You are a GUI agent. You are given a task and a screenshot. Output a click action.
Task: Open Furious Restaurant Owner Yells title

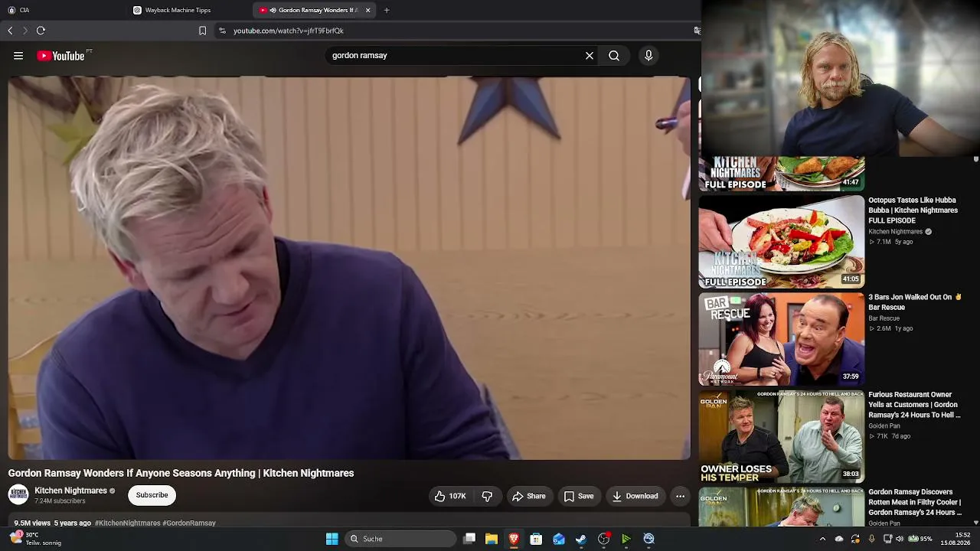pyautogui.click(x=914, y=405)
